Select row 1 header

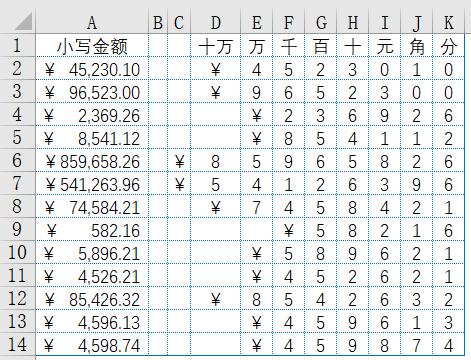pos(17,45)
